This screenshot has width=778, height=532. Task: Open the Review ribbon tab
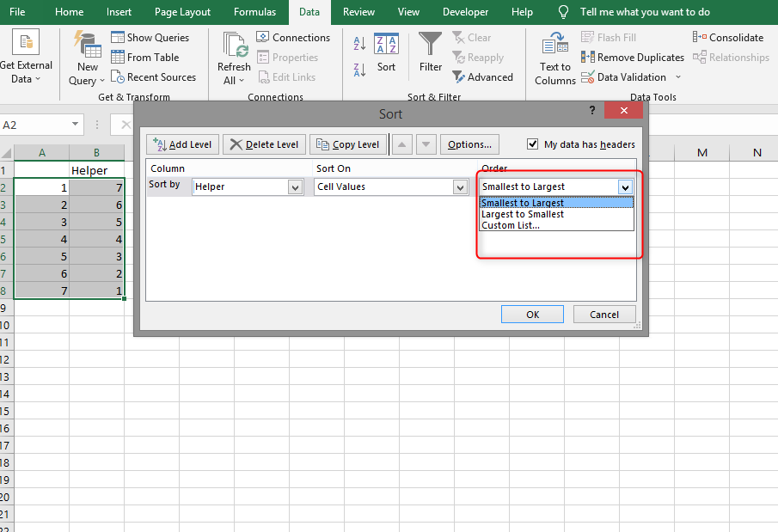click(358, 12)
